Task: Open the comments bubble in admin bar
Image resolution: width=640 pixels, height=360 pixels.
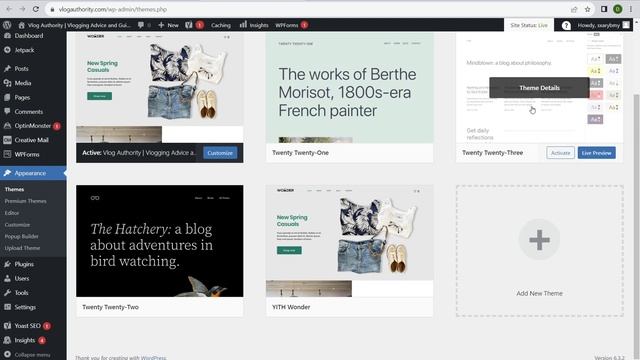Action: [x=141, y=25]
